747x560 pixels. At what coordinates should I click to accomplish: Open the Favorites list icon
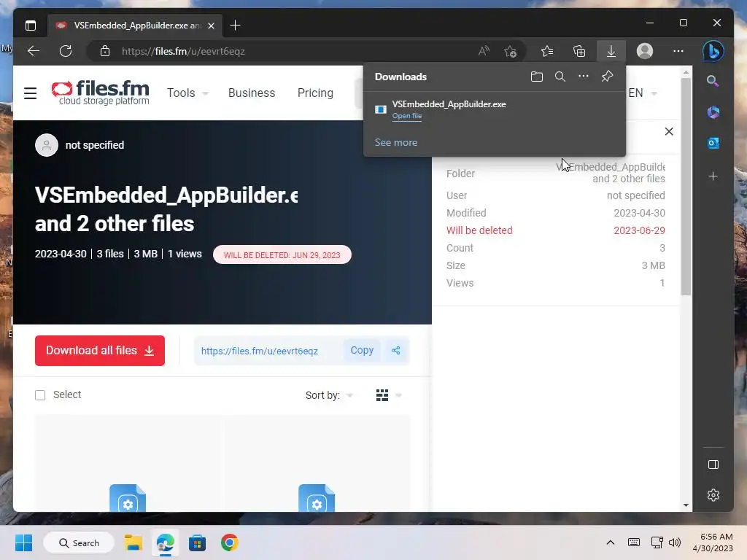547,51
